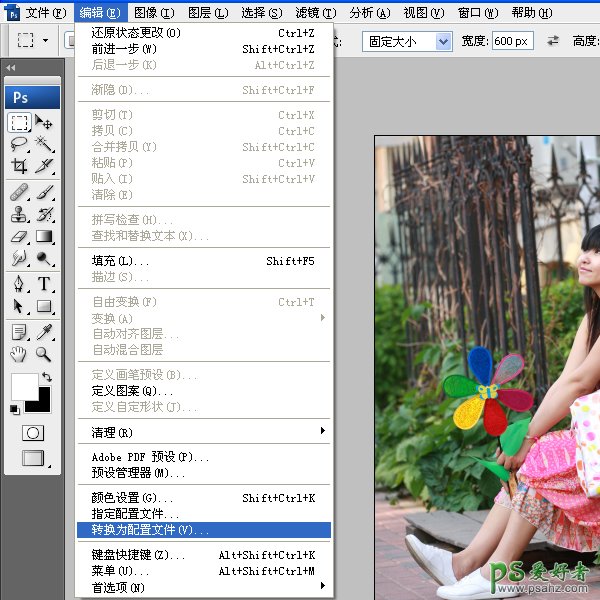
Task: Select the Move tool
Action: coord(44,123)
